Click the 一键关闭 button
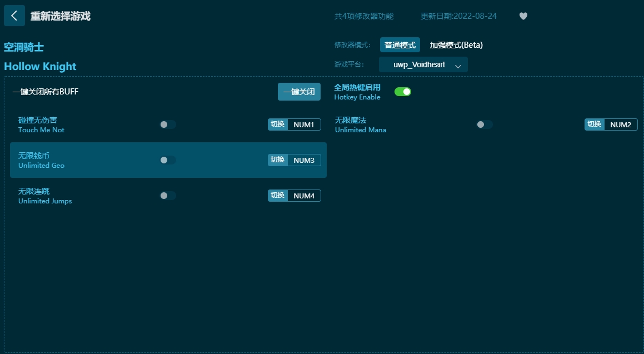The height and width of the screenshot is (354, 644). pyautogui.click(x=299, y=92)
